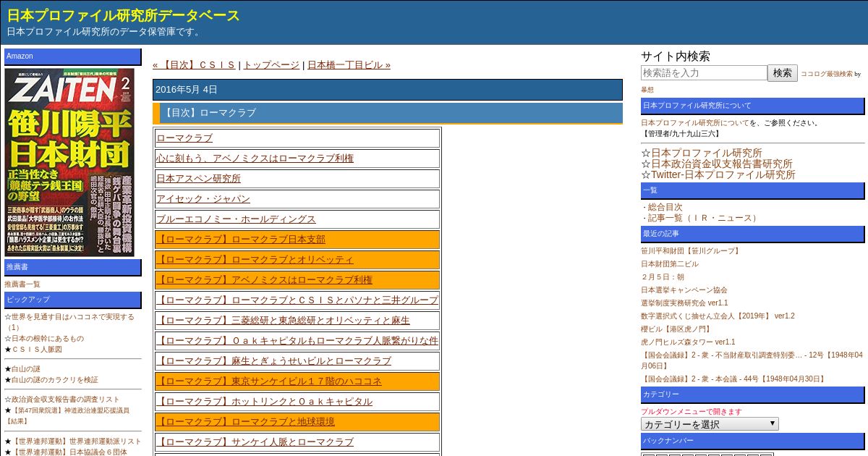Open ココログ最強検索 link
Viewport: 868px width, 456px height.
[x=826, y=74]
